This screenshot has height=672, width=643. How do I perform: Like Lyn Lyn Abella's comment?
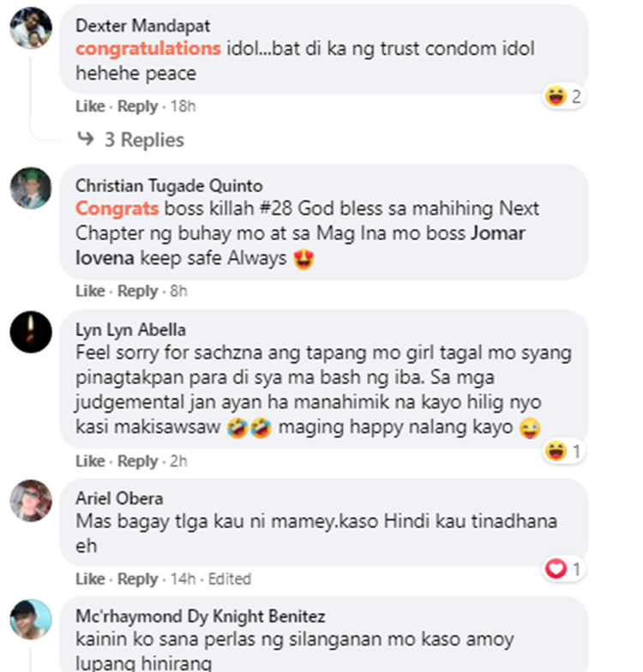(90, 461)
